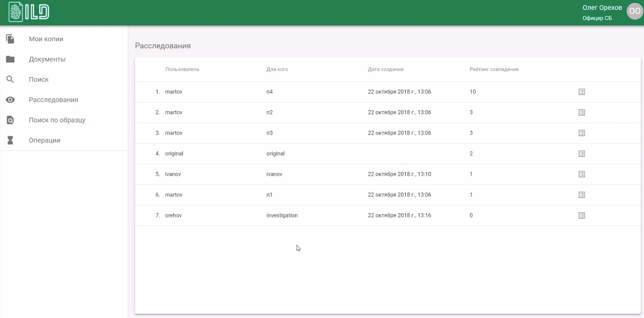Select user martov in row 3
The image size is (644, 318).
click(174, 133)
